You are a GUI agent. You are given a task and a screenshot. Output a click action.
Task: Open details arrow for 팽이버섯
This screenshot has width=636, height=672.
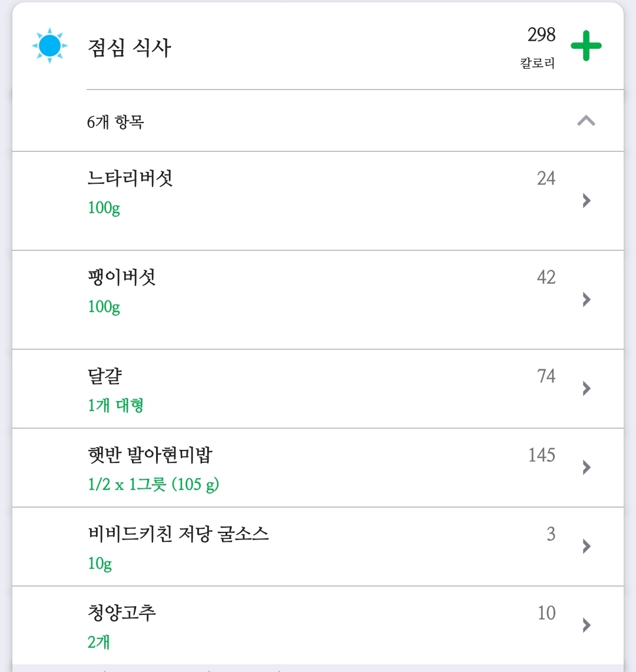[x=586, y=300]
